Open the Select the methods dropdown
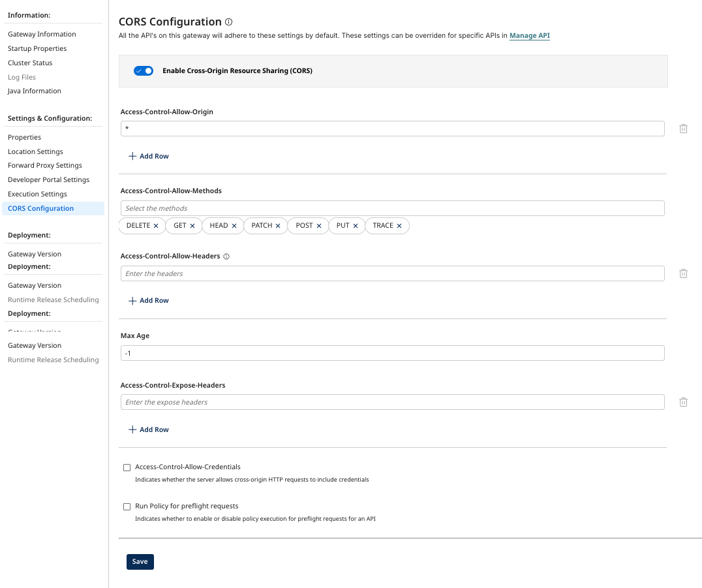The image size is (702, 588). click(x=391, y=208)
